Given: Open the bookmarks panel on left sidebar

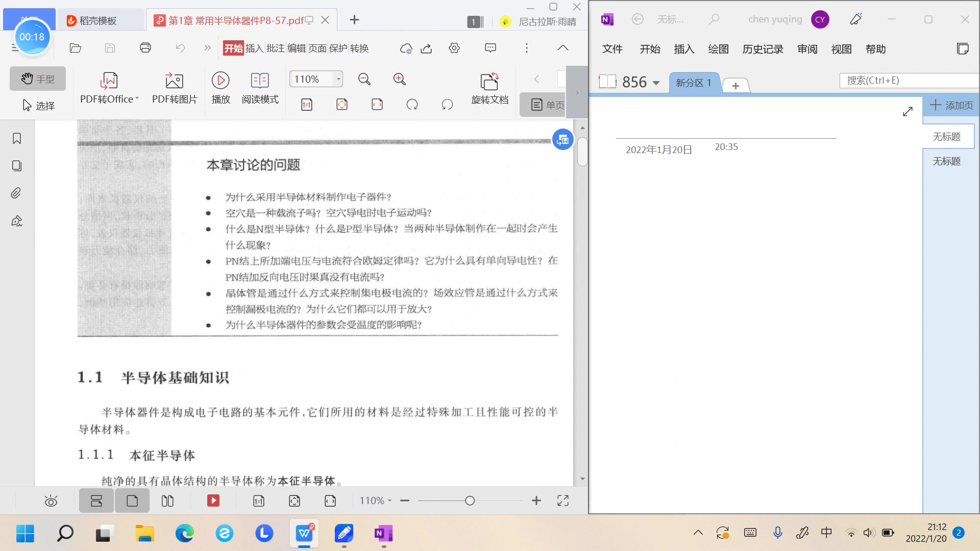Looking at the screenshot, I should (16, 138).
